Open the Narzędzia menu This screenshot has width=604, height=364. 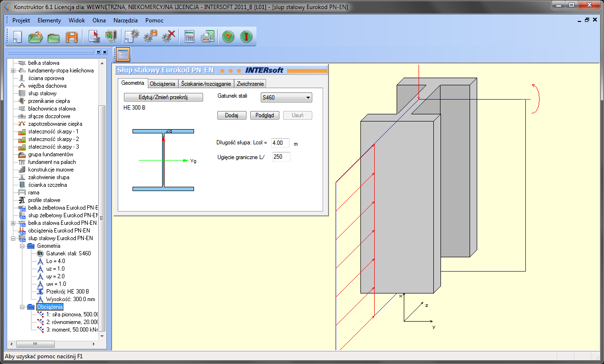pos(125,20)
